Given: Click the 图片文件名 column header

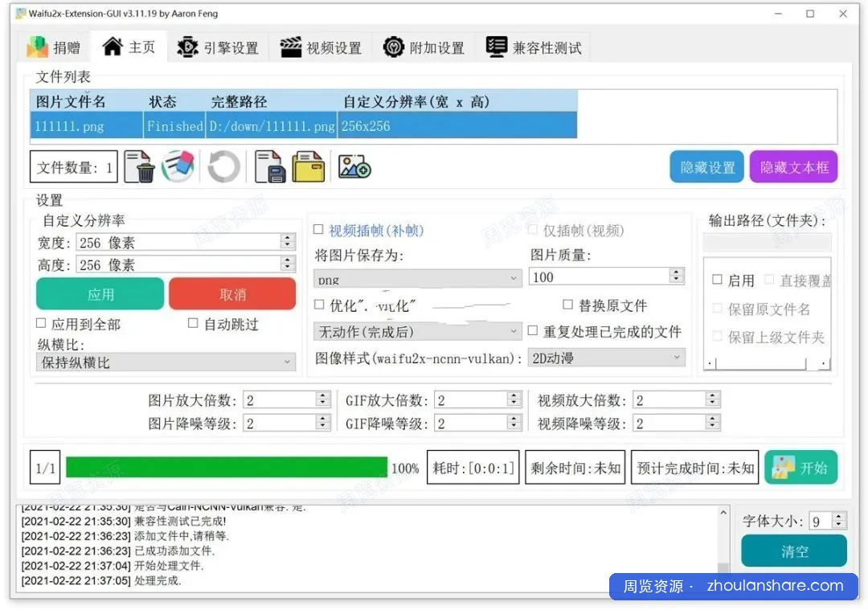Looking at the screenshot, I should pos(87,101).
